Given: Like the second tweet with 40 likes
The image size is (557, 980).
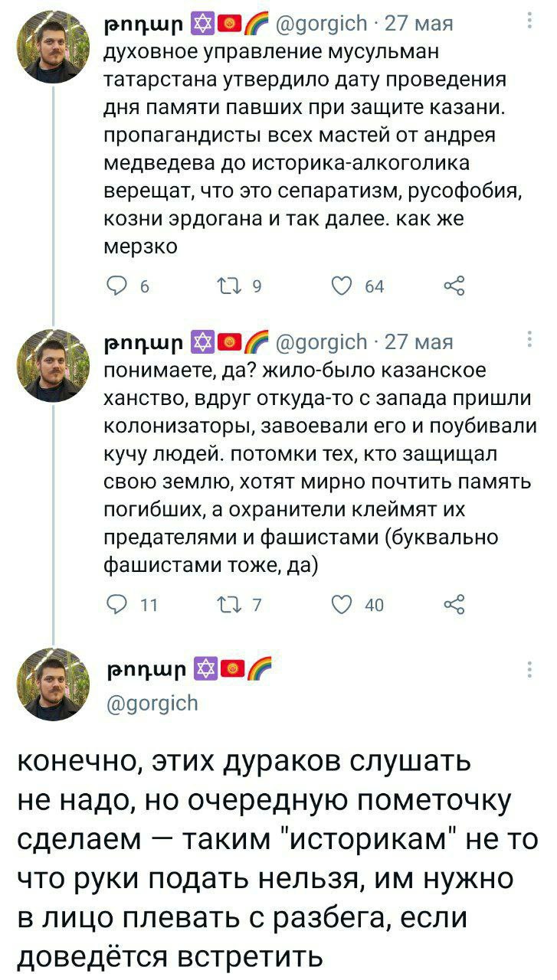Looking at the screenshot, I should 339,605.
